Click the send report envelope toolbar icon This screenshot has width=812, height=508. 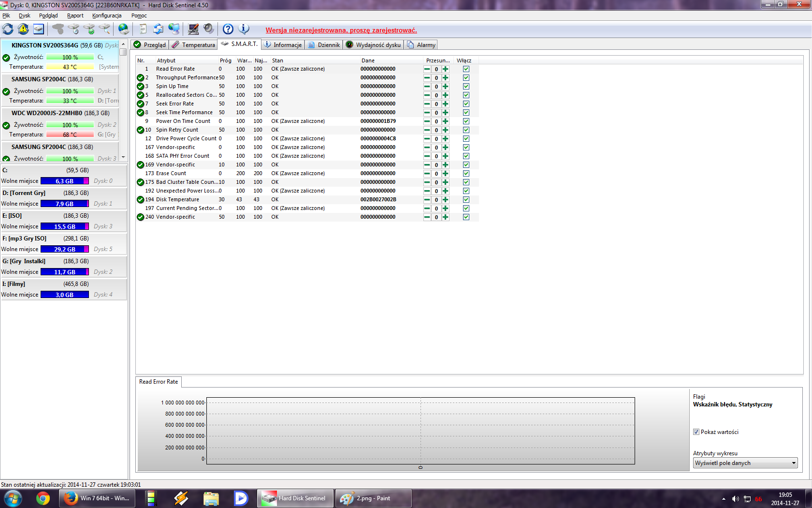coord(158,29)
